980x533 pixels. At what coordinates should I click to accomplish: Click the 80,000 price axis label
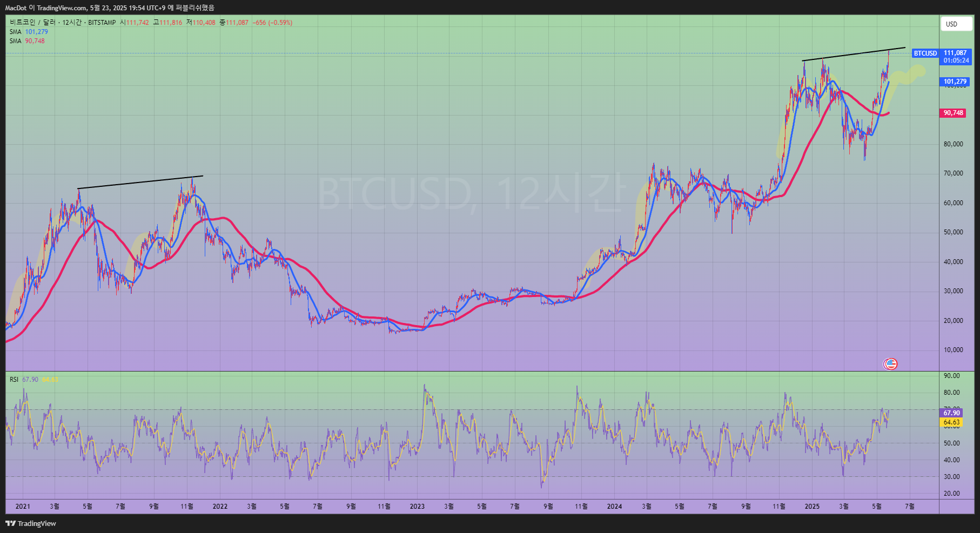click(x=954, y=144)
